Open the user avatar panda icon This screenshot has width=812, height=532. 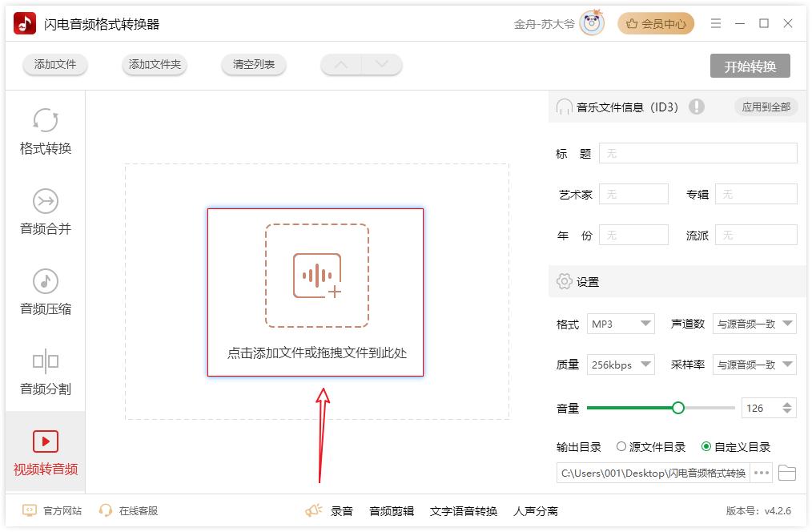593,23
